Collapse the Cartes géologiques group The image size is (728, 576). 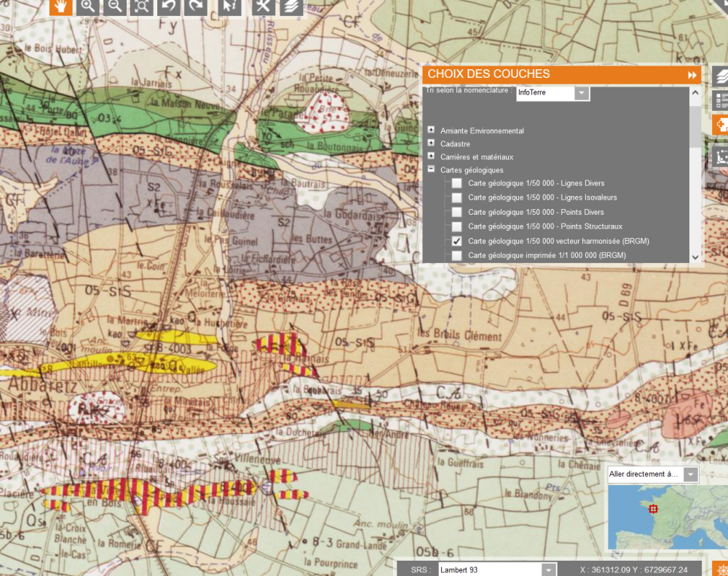click(432, 169)
